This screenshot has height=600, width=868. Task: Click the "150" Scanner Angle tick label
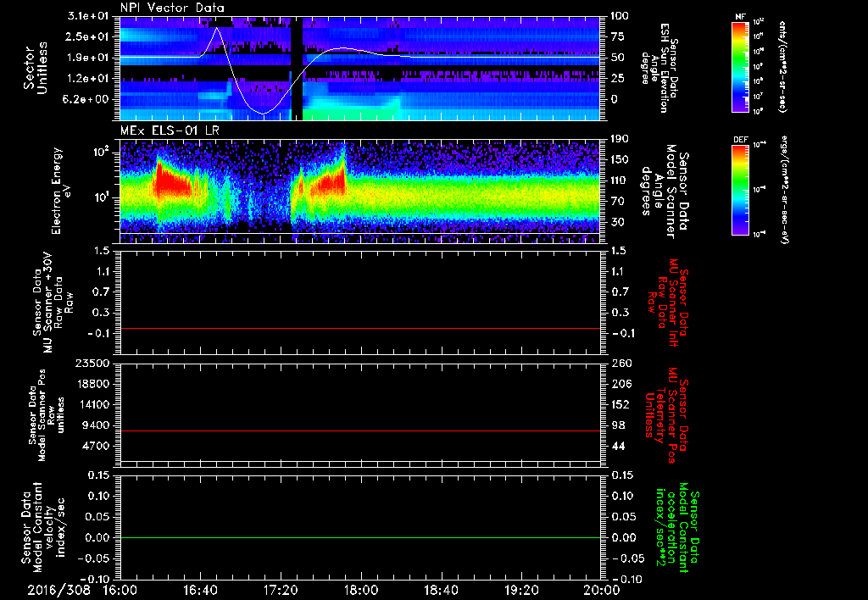[x=620, y=159]
